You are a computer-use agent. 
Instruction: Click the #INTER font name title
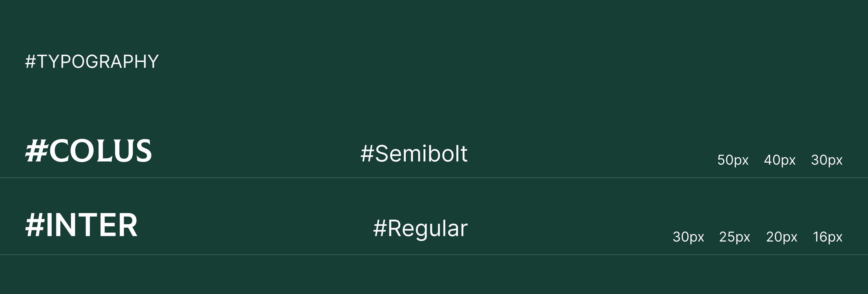(x=82, y=225)
